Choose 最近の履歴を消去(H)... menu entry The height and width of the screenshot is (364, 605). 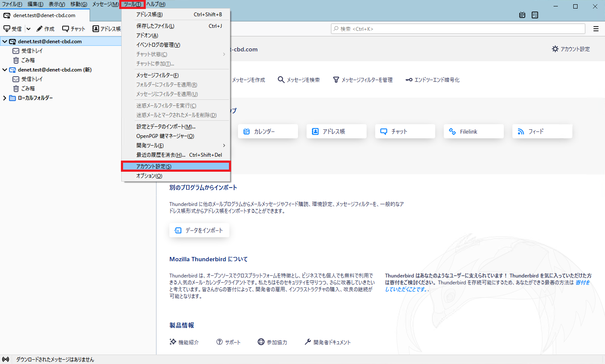coord(176,155)
